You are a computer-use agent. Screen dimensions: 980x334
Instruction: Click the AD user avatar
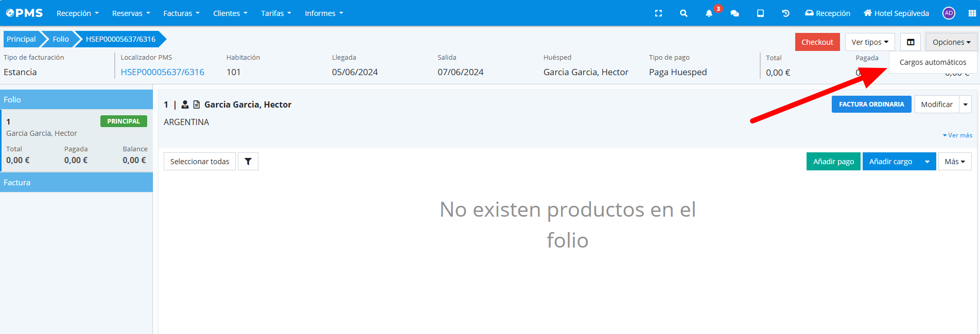click(949, 13)
